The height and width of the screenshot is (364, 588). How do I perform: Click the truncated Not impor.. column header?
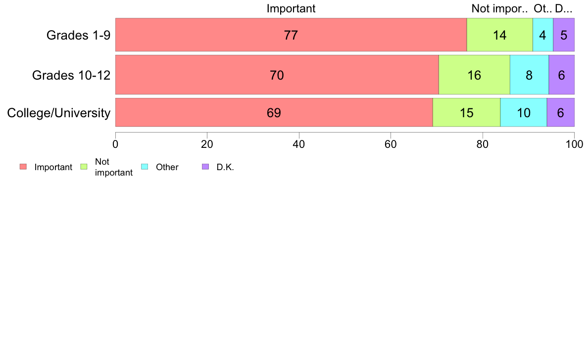tap(499, 8)
